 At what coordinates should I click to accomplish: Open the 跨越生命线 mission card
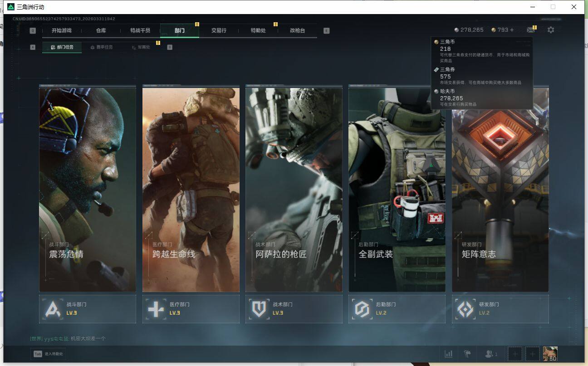coord(191,190)
